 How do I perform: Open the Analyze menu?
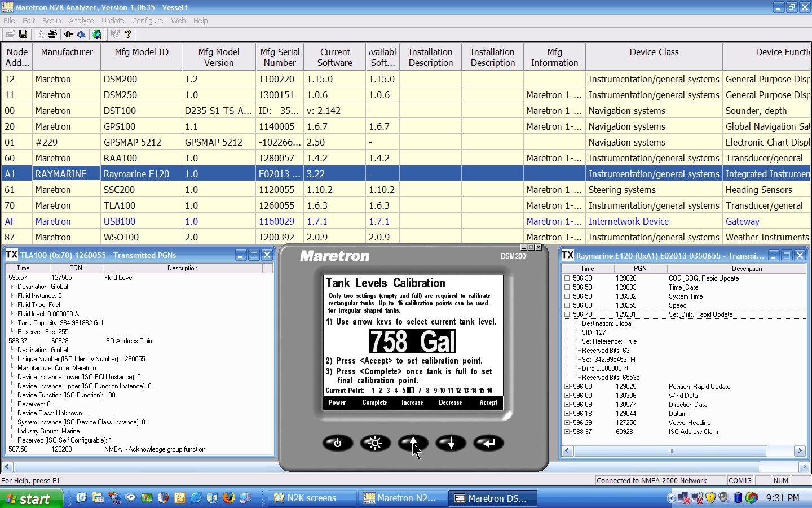pos(81,20)
